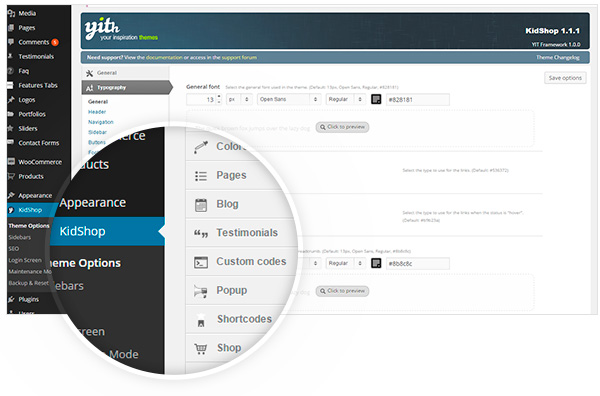Image resolution: width=600 pixels, height=396 pixels.
Task: Click the Appearance brush icon
Action: pos(11,195)
